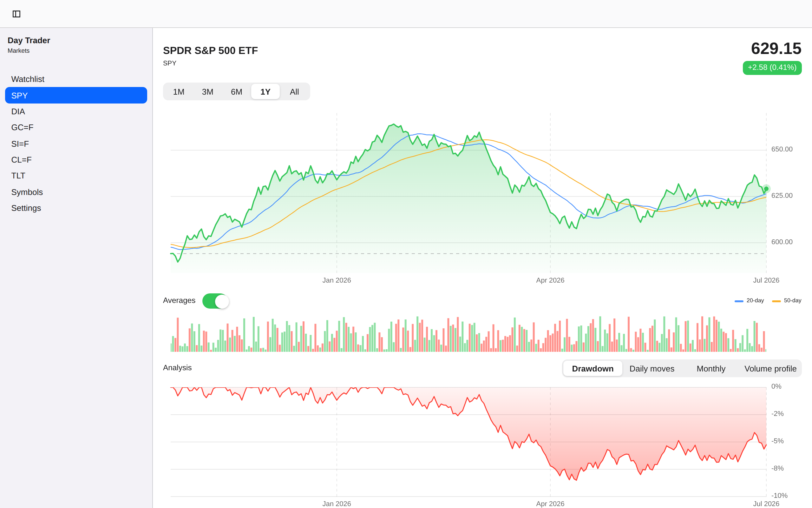Click the 629.15 current price

(776, 49)
